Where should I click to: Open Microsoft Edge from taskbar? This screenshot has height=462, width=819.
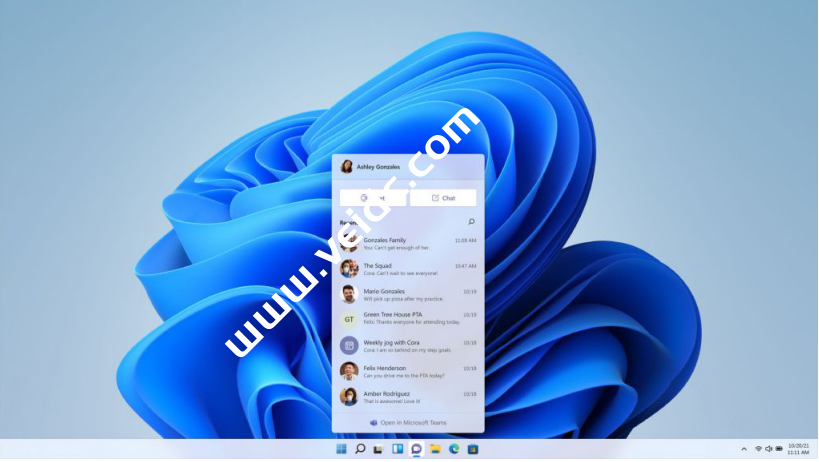[454, 450]
